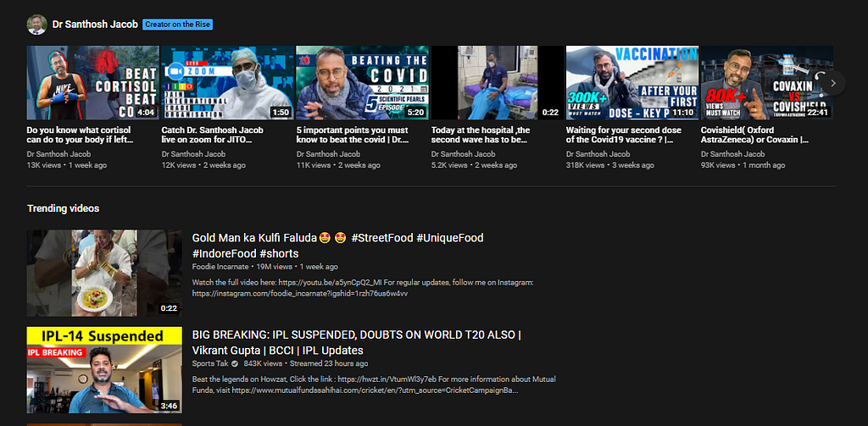Click the BIG BREAKING: IPL SUSPENDED title
The width and height of the screenshot is (868, 426).
pyautogui.click(x=357, y=342)
